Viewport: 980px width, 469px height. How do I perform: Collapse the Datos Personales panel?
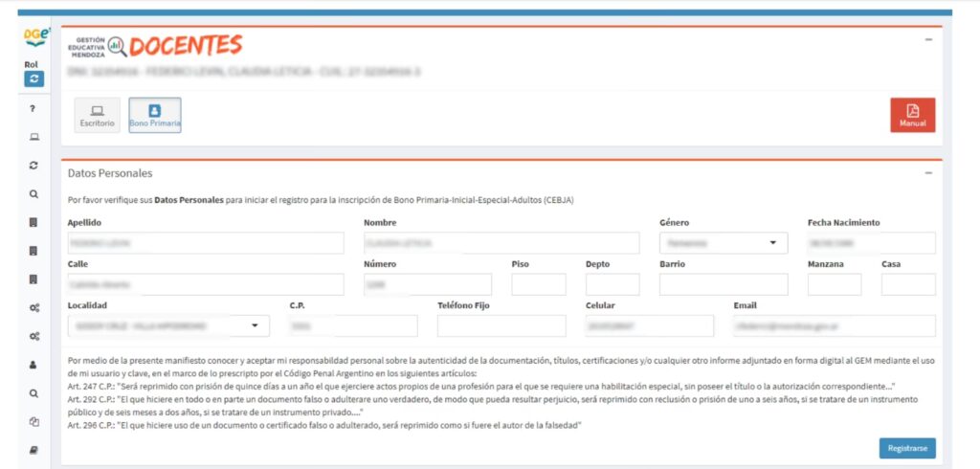(x=927, y=173)
